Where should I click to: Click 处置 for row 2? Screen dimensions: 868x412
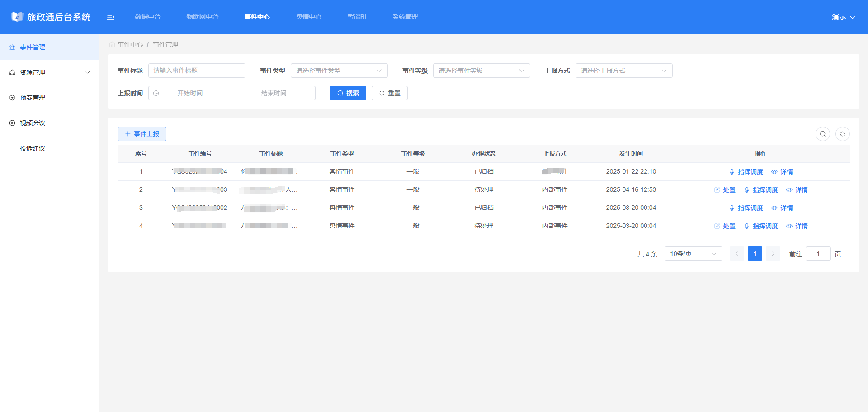pyautogui.click(x=725, y=190)
